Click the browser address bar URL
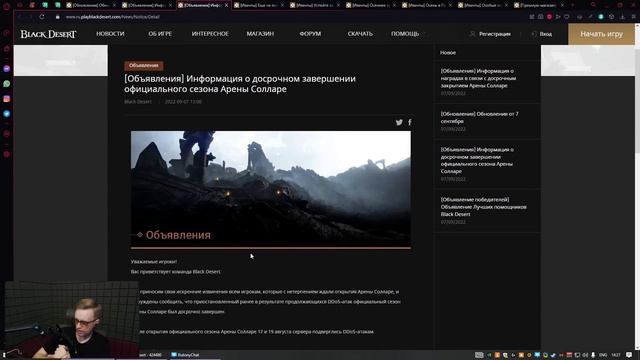 [113, 17]
